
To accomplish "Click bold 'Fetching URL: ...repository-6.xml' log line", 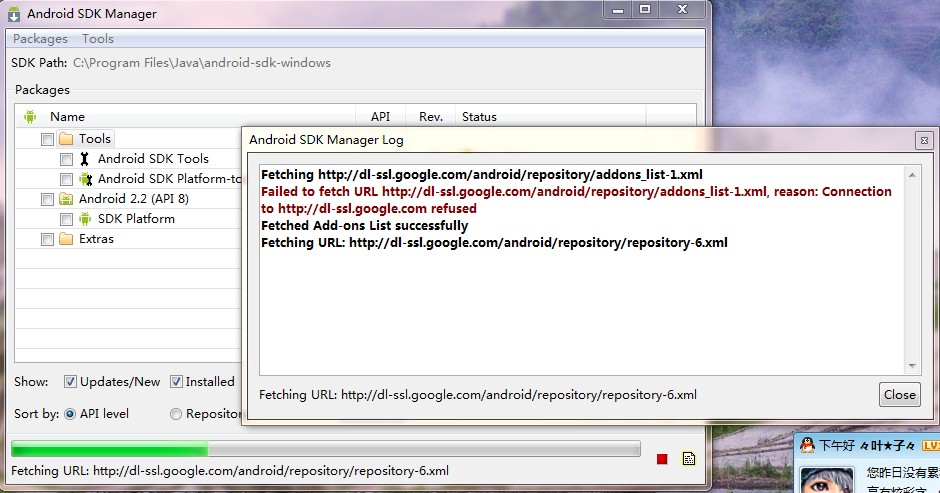I will (494, 243).
